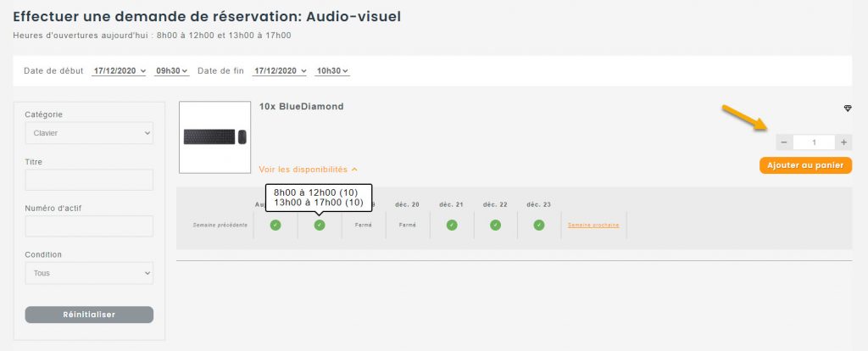Open the end date dropdown
This screenshot has width=868, height=351.
pyautogui.click(x=280, y=70)
